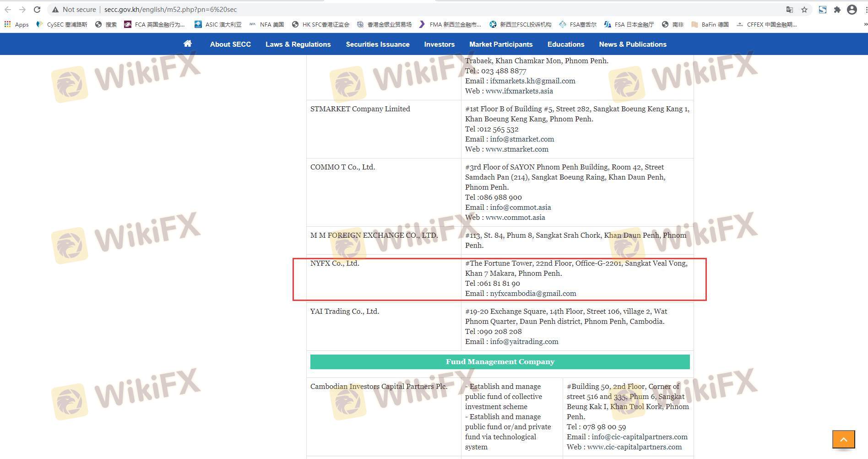Viewport: 868px width, 459px height.
Task: Open the About SECC menu
Action: pyautogui.click(x=230, y=44)
